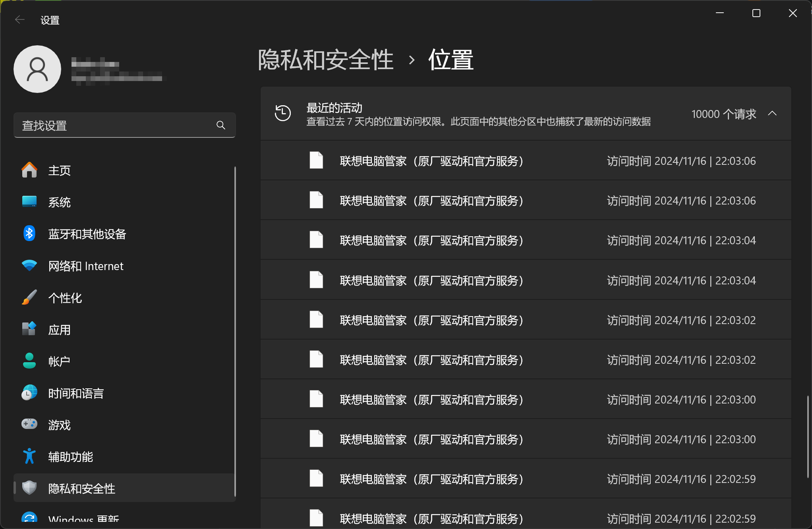
Task: Click the search magnifier icon
Action: click(221, 125)
